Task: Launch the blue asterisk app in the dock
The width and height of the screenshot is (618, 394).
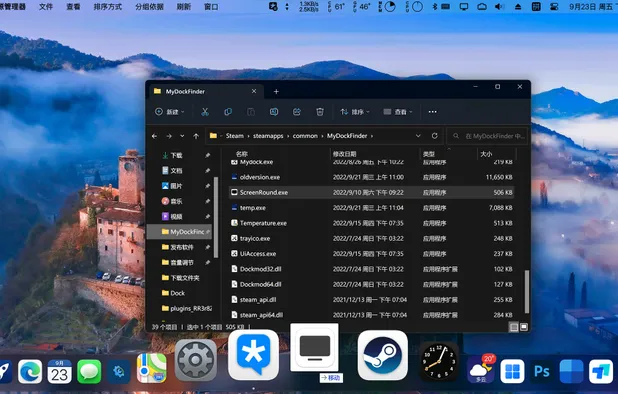Action: pos(253,355)
